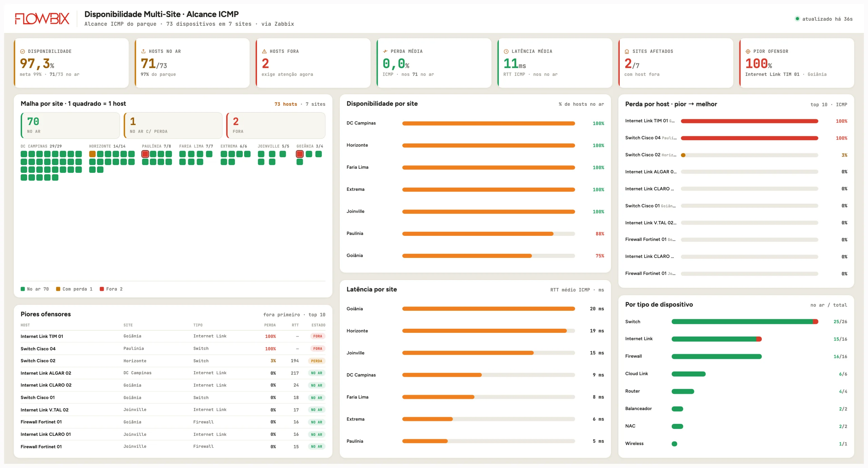Click Internet Link V.TAL 02 in the table
The width and height of the screenshot is (868, 468).
point(44,410)
